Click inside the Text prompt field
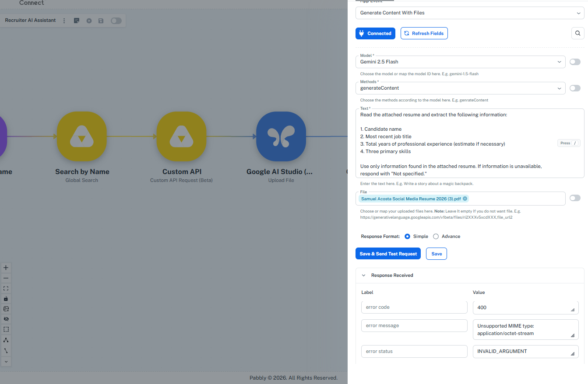 [470, 143]
